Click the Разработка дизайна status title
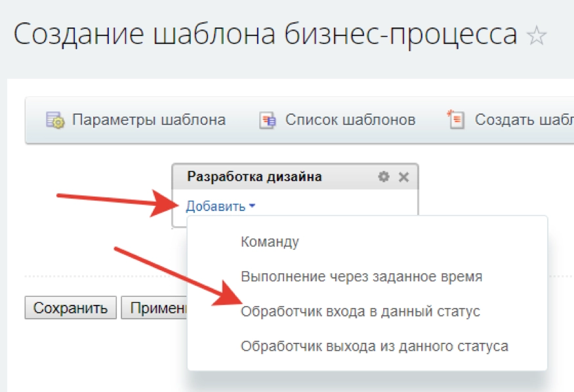The height and width of the screenshot is (392, 574). pos(255,176)
